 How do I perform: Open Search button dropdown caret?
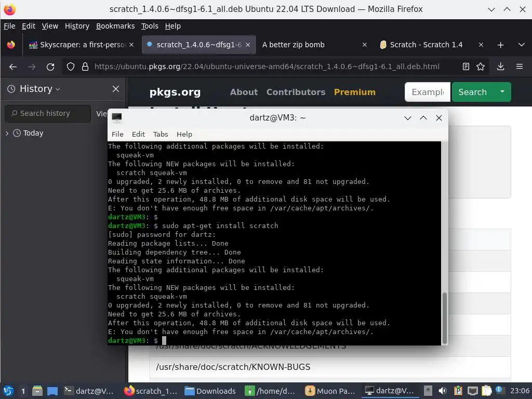coord(502,91)
